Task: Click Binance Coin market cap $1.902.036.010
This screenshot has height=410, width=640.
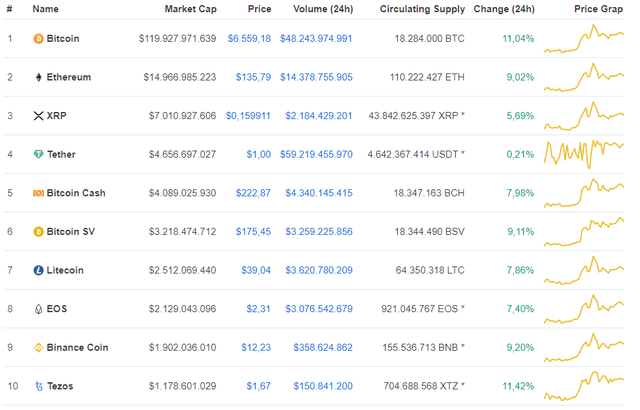Action: (x=182, y=348)
